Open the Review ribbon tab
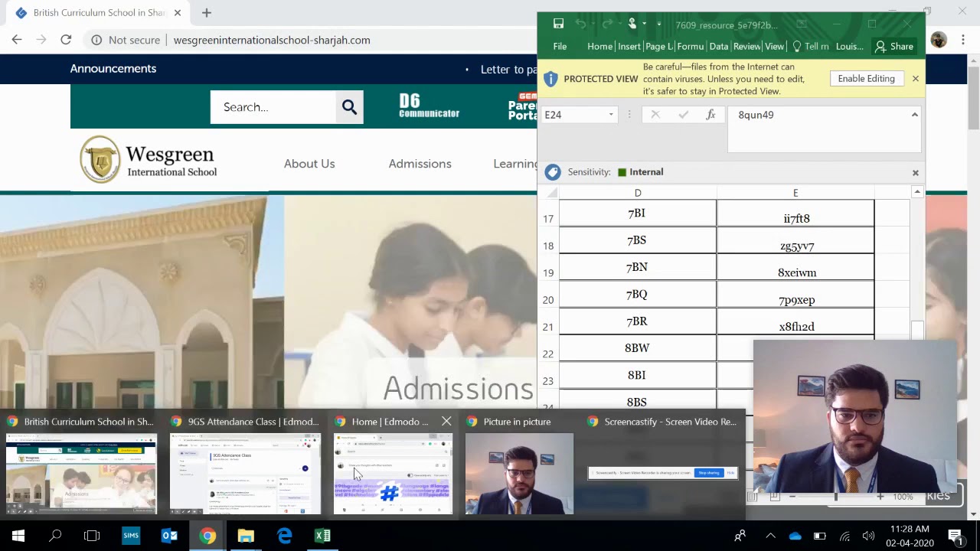Screen dimensions: 980x551 746,47
